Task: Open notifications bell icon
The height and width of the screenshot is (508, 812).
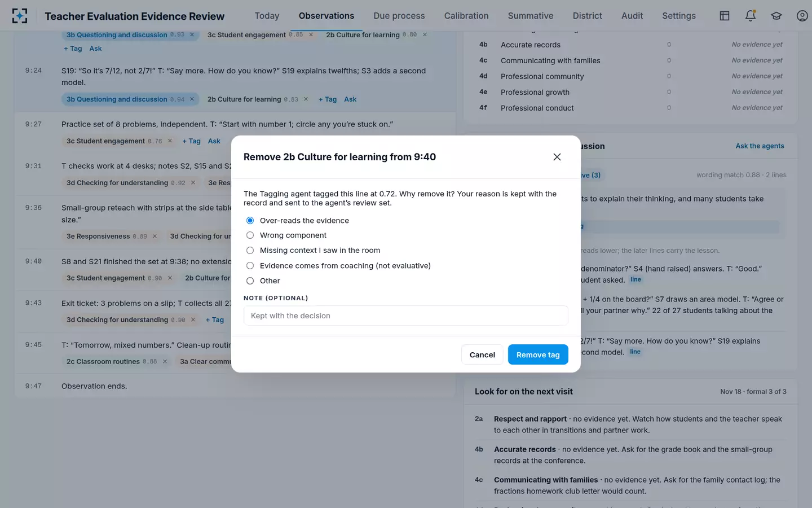Action: pyautogui.click(x=751, y=16)
